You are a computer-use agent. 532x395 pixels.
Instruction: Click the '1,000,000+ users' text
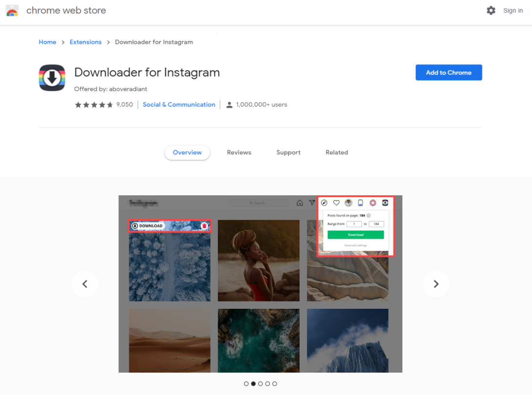pyautogui.click(x=262, y=105)
